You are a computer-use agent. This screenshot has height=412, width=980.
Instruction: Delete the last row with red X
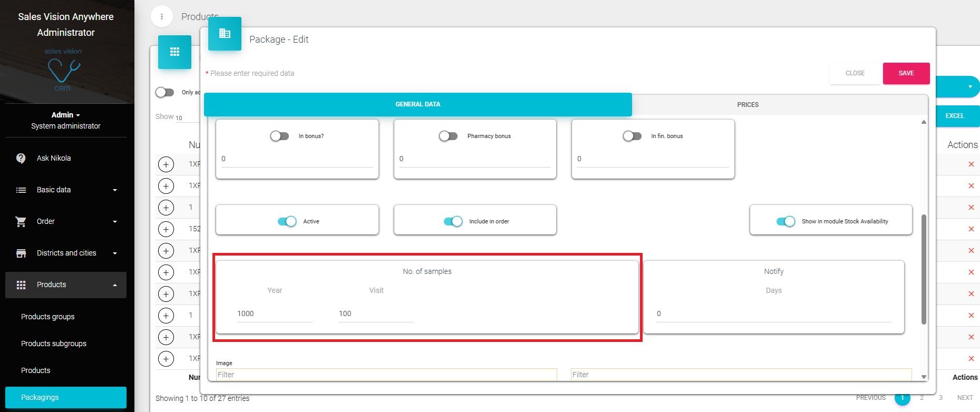971,358
